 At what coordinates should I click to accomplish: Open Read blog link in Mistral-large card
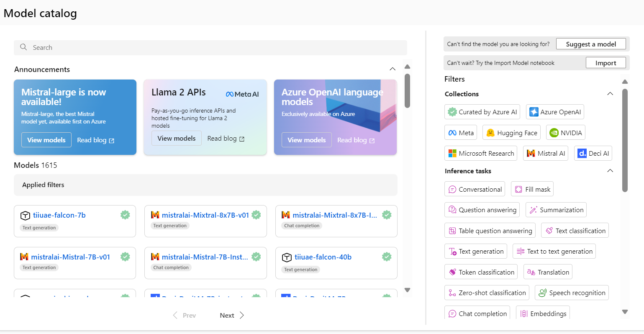[x=95, y=140]
